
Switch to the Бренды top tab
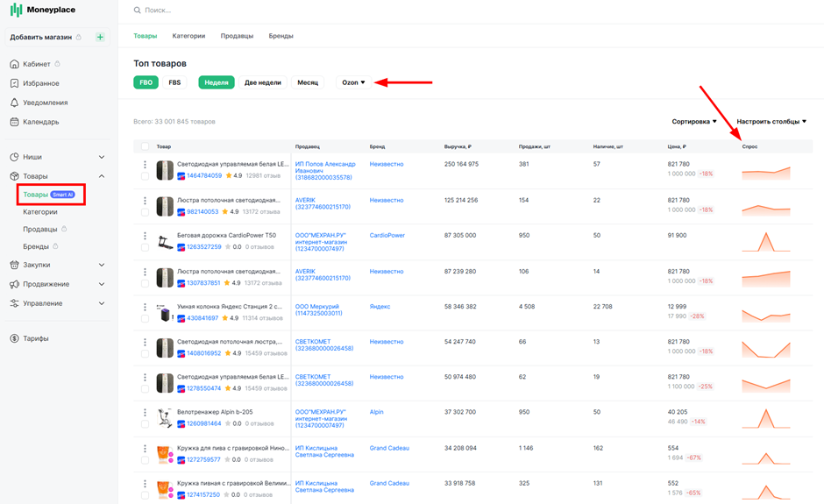[x=281, y=36]
